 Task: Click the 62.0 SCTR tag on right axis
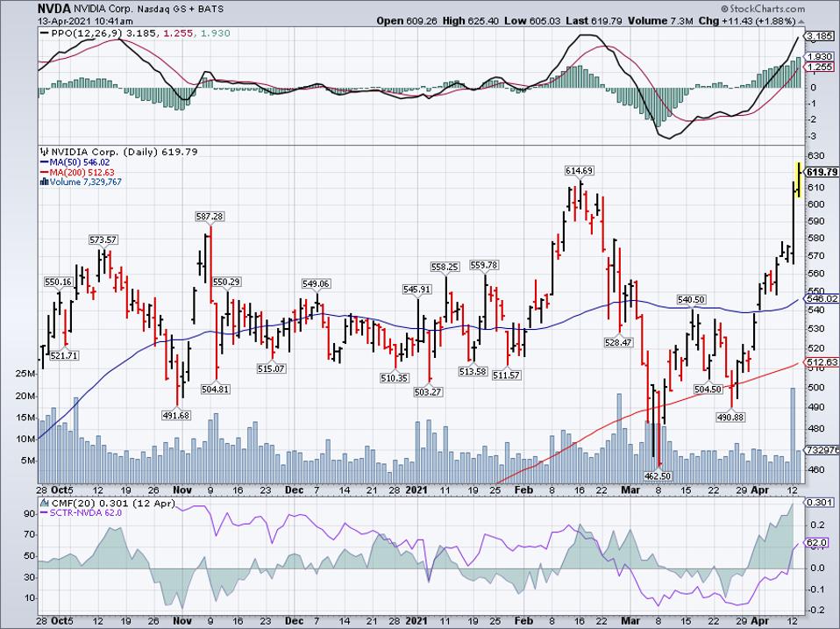pos(816,543)
